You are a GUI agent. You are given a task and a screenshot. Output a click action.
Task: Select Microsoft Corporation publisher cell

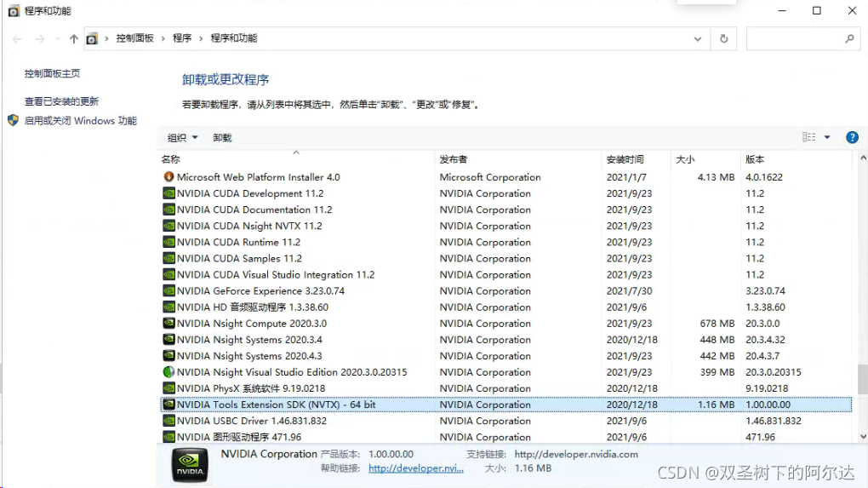click(490, 177)
